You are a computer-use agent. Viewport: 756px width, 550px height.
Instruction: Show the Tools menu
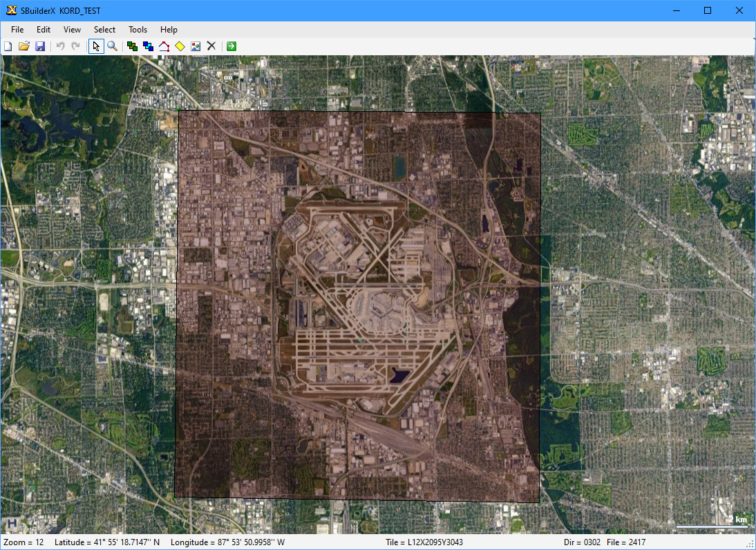pyautogui.click(x=138, y=30)
